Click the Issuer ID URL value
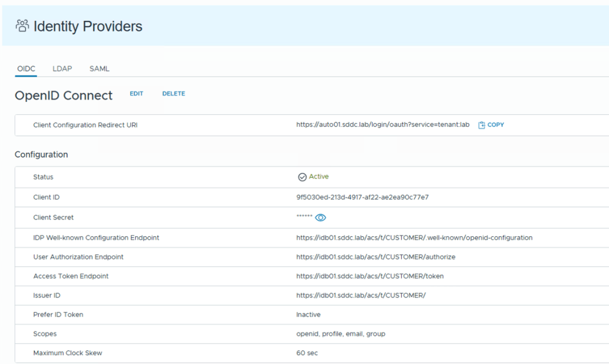This screenshot has height=364, width=609. (x=361, y=296)
